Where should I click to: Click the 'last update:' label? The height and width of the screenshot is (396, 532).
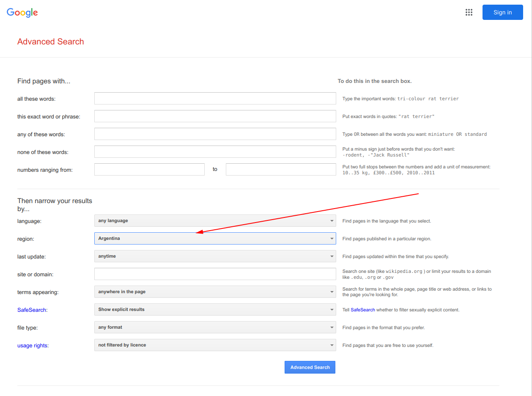point(31,257)
